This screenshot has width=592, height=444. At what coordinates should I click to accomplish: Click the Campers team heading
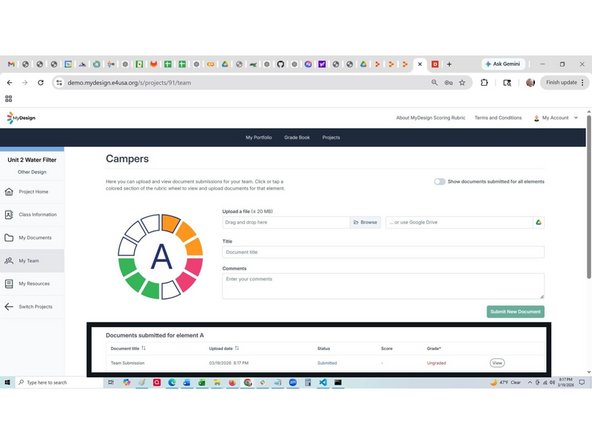pos(127,159)
